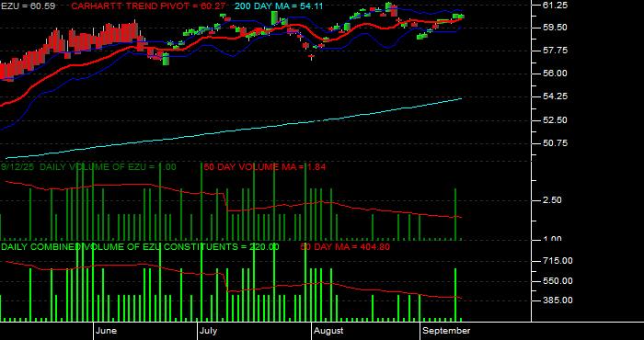Click the 50.75 price axis value
The height and width of the screenshot is (340, 644).
tap(556, 142)
